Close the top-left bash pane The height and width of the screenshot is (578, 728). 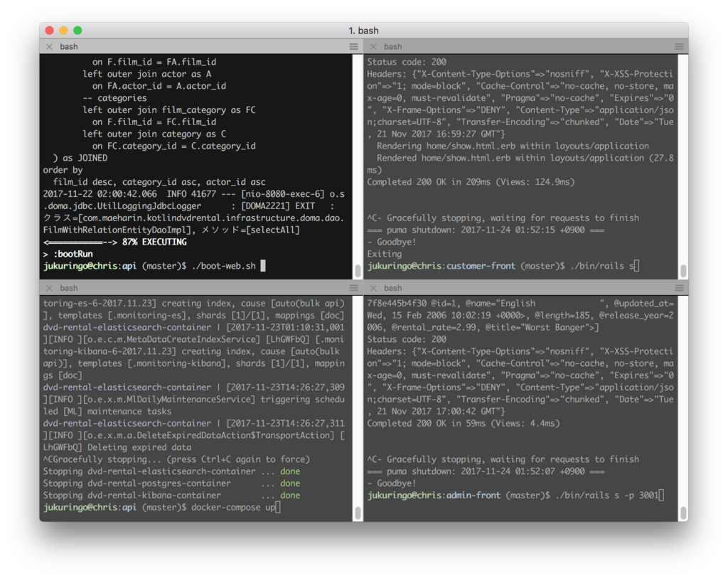point(49,46)
